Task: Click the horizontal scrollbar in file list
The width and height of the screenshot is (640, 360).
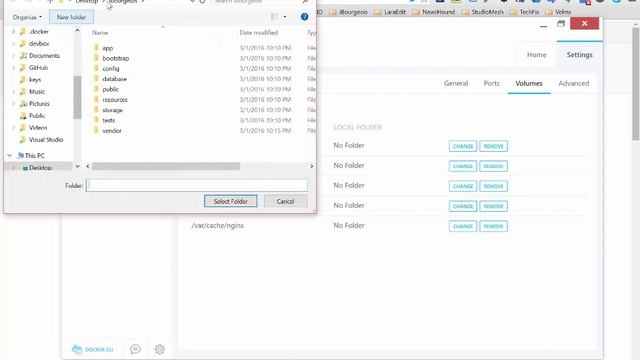Action: coord(166,166)
